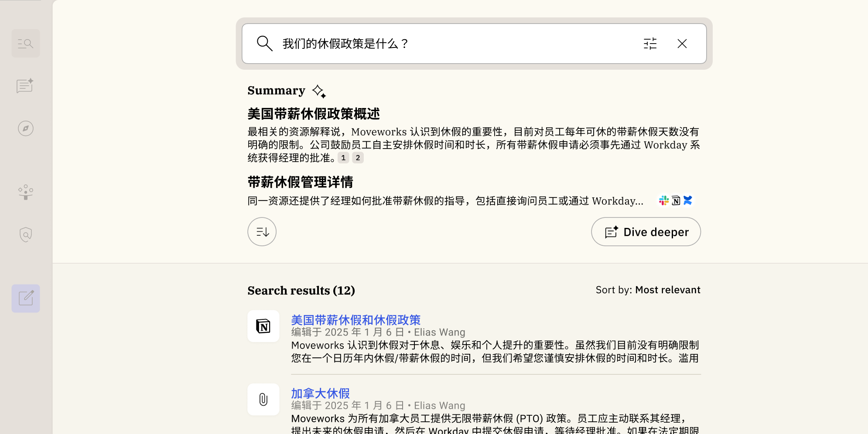Viewport: 868px width, 434px height.
Task: Click the compose edit sidebar icon
Action: 26,298
